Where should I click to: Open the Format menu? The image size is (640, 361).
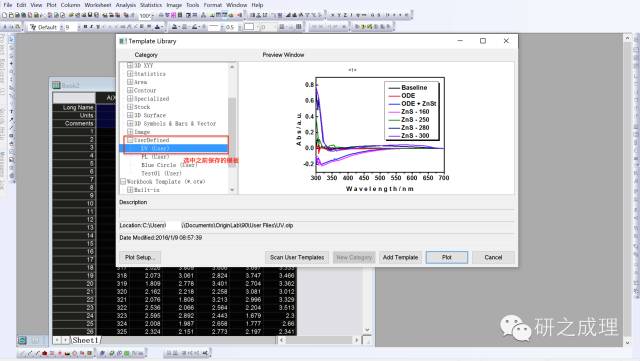[x=213, y=5]
